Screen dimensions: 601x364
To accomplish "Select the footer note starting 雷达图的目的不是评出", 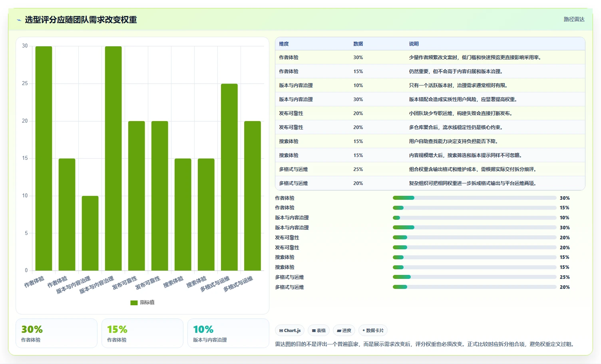I will (x=426, y=344).
